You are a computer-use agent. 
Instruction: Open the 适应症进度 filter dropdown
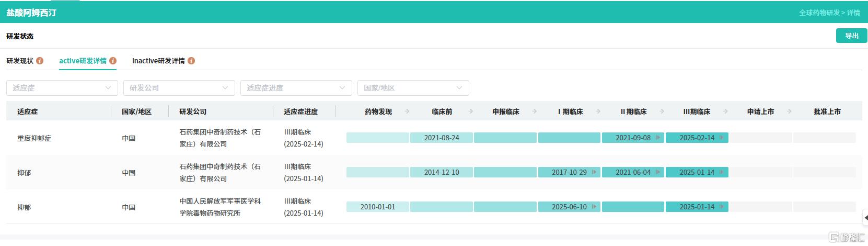(296, 88)
